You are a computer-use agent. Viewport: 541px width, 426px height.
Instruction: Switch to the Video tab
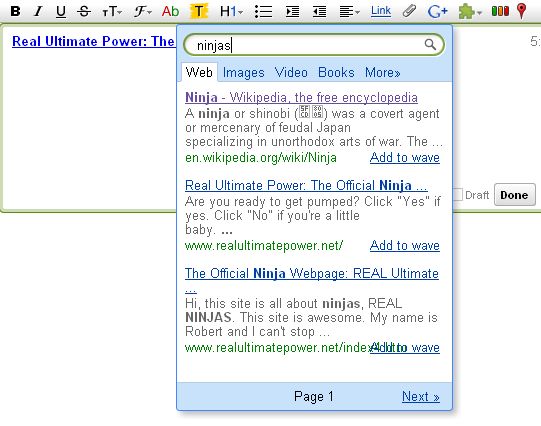[x=291, y=73]
